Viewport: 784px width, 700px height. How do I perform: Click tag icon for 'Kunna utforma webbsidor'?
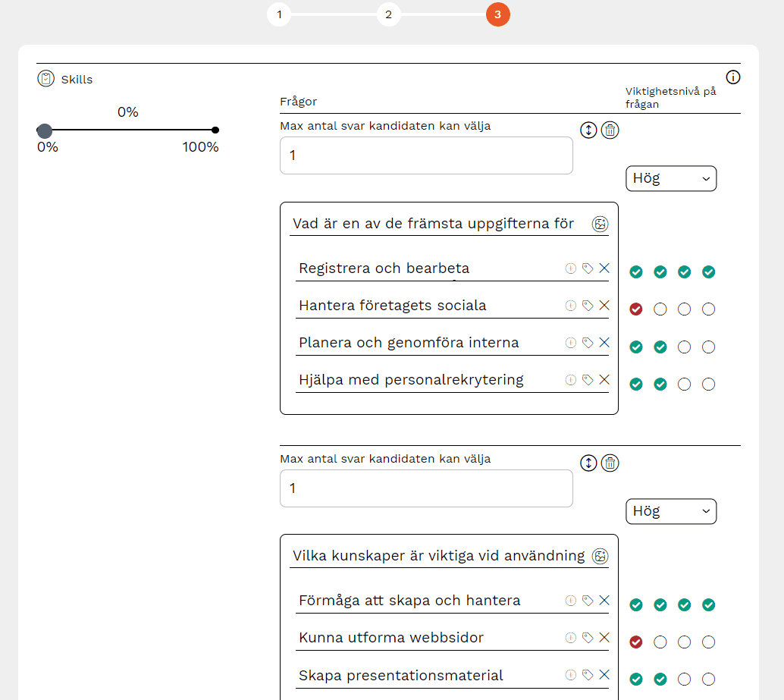(588, 638)
